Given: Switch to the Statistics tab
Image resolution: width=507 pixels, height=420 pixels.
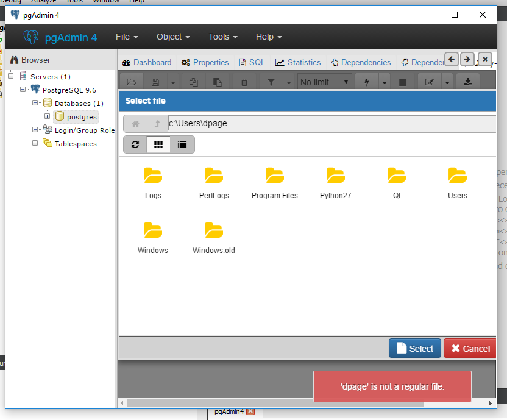Looking at the screenshot, I should click(298, 62).
